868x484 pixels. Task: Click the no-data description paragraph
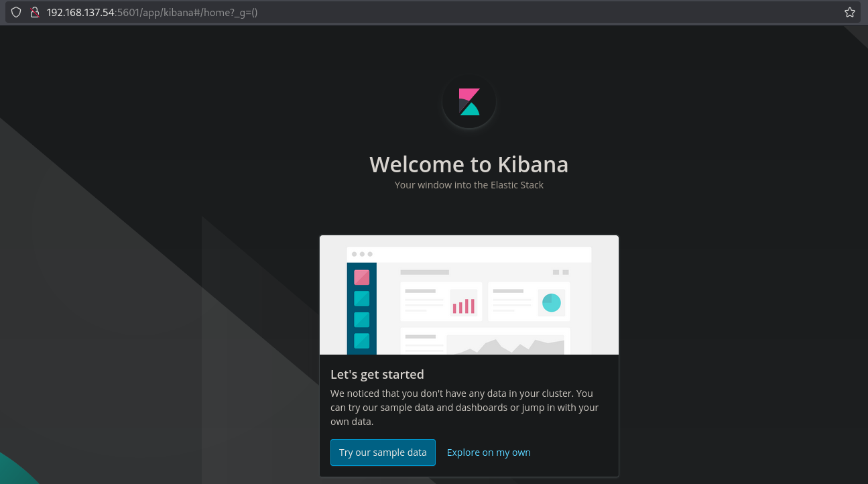pos(464,408)
